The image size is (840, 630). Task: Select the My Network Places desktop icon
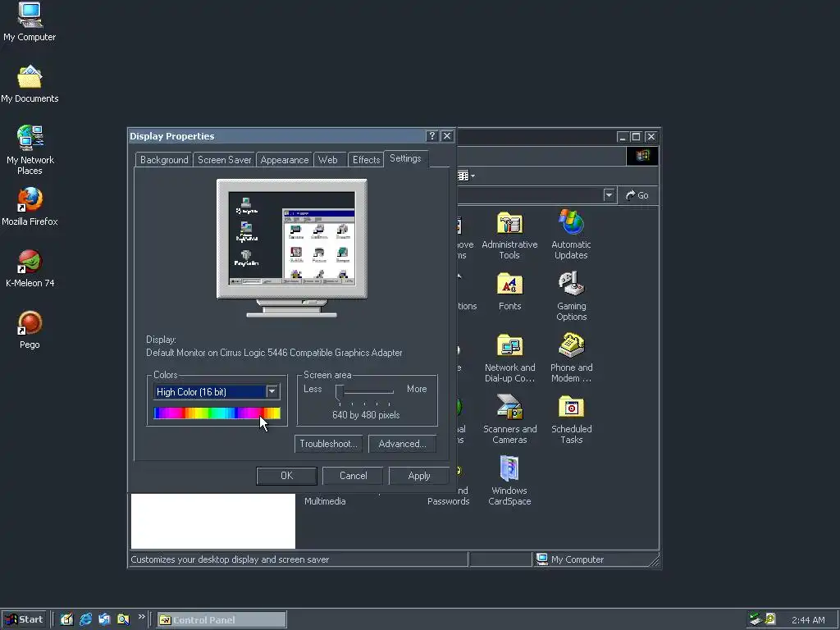pyautogui.click(x=30, y=150)
